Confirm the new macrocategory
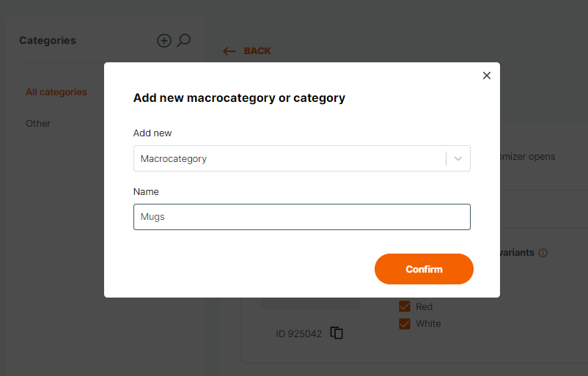 pyautogui.click(x=424, y=269)
